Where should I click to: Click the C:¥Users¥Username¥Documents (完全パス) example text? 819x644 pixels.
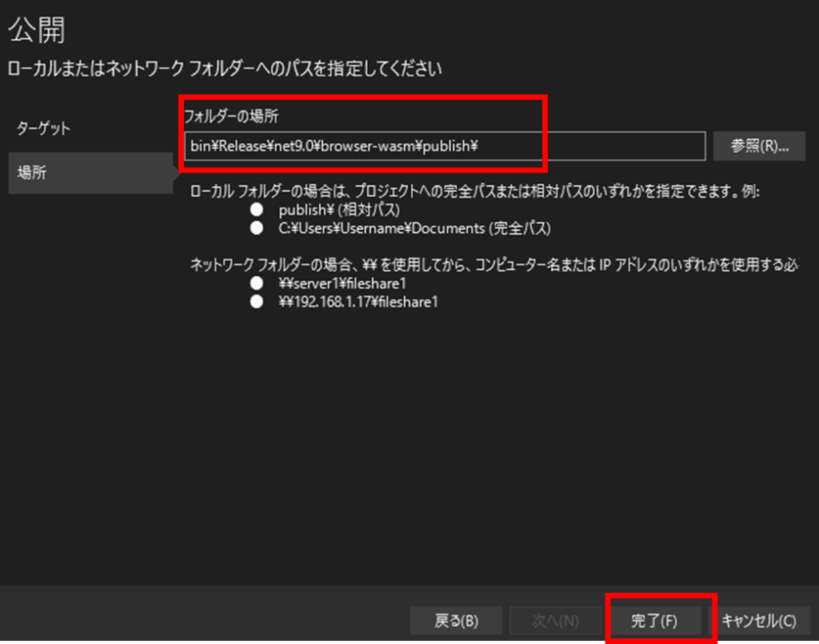[x=415, y=228]
